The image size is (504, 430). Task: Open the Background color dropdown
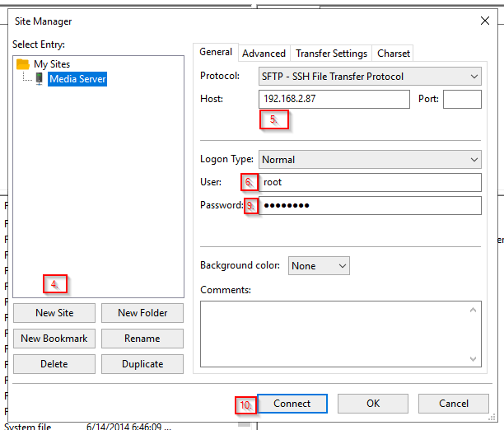pos(319,265)
